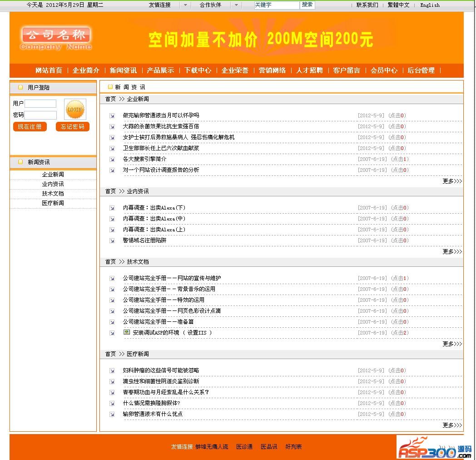The image size is (476, 460).
Task: Click arrow icon beside 卫生部部长任上已六次献血献浆
Action: tap(112, 149)
